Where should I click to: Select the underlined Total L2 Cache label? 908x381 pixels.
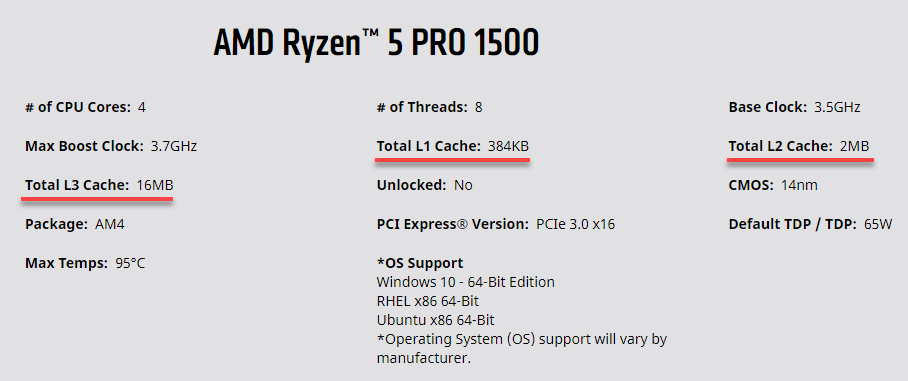(x=781, y=146)
